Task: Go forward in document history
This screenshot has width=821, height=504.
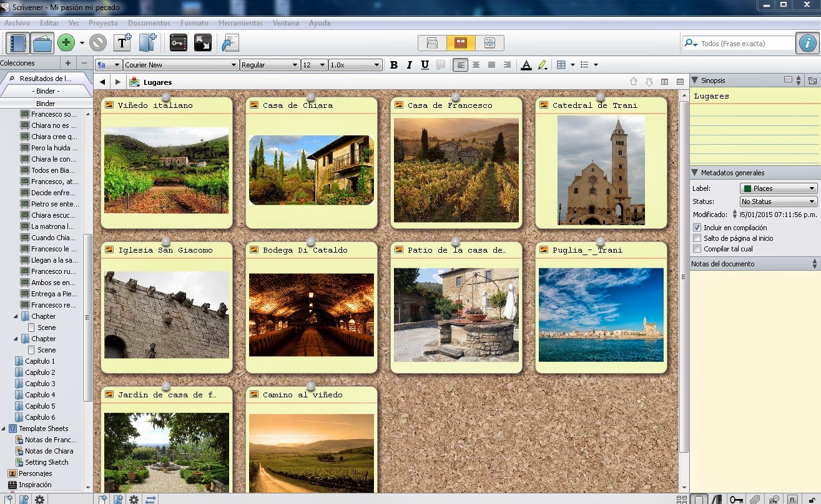Action: [x=117, y=82]
